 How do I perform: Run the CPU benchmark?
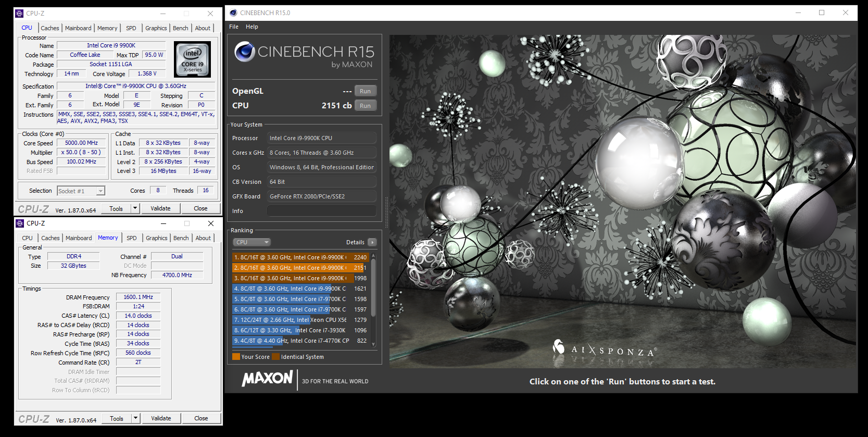click(x=366, y=106)
